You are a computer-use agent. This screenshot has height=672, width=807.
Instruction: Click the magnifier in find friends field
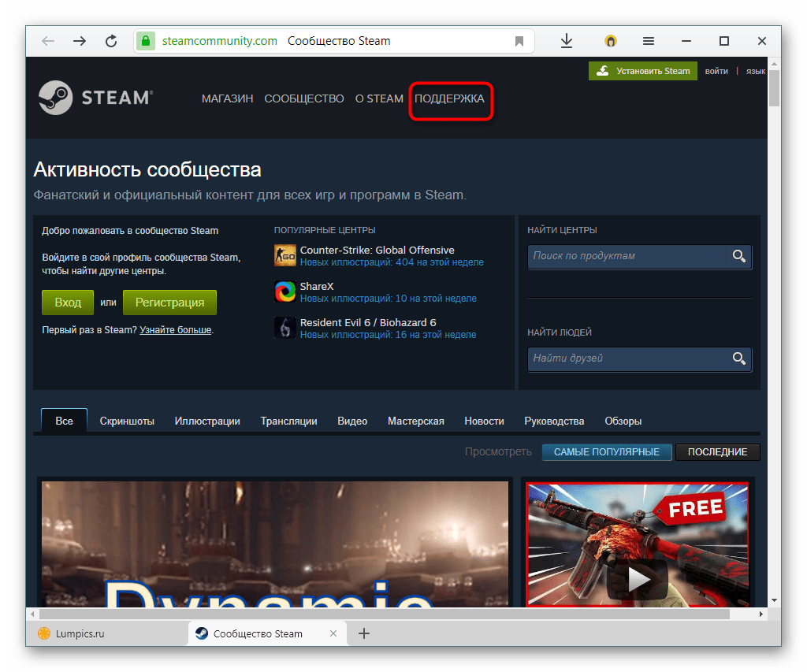point(739,358)
